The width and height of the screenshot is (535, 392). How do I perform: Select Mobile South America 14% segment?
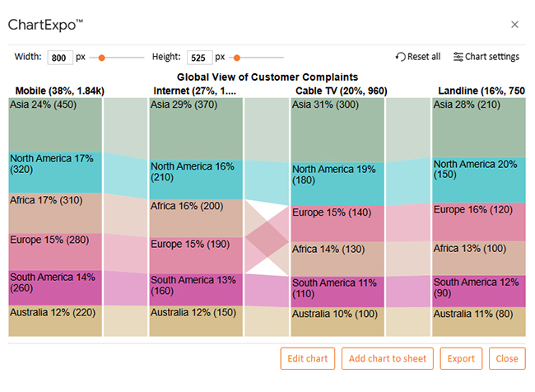[55, 287]
